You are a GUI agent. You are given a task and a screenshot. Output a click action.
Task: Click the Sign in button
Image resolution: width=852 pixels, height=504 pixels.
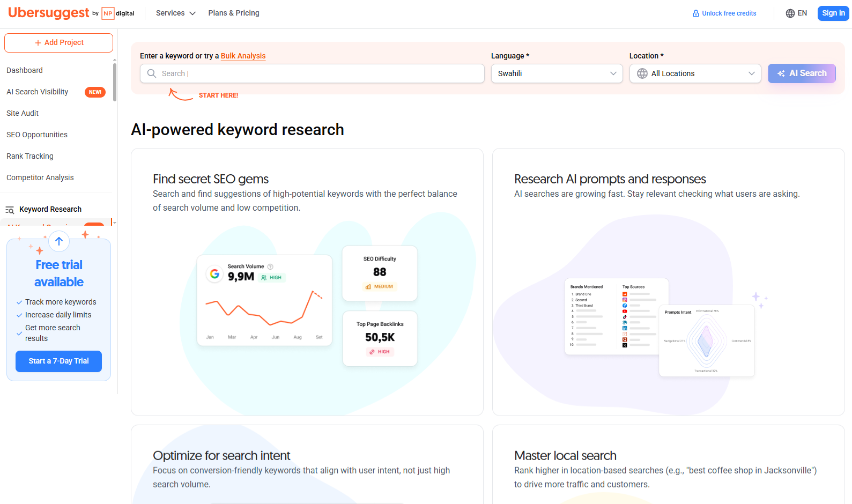[x=833, y=13]
